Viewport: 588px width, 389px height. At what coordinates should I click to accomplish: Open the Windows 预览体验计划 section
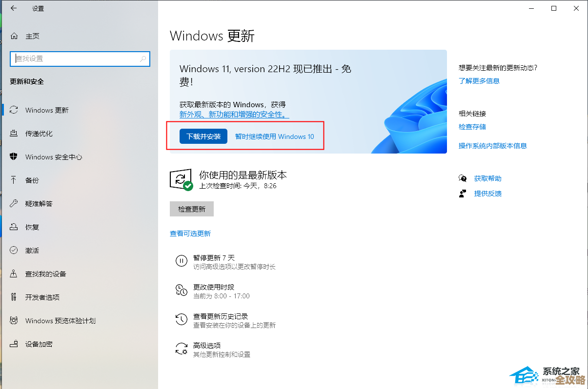click(61, 320)
